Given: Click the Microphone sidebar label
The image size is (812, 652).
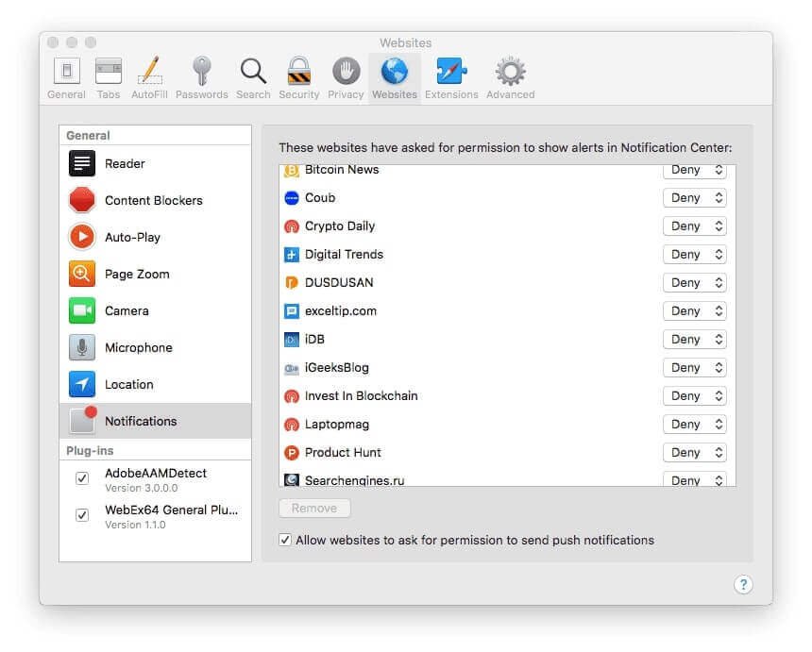Looking at the screenshot, I should click(x=139, y=348).
